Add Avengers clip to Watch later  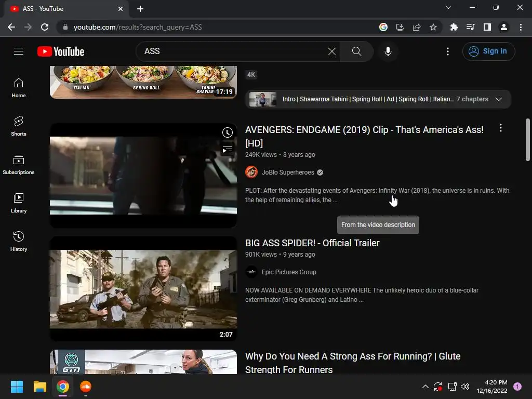click(228, 132)
